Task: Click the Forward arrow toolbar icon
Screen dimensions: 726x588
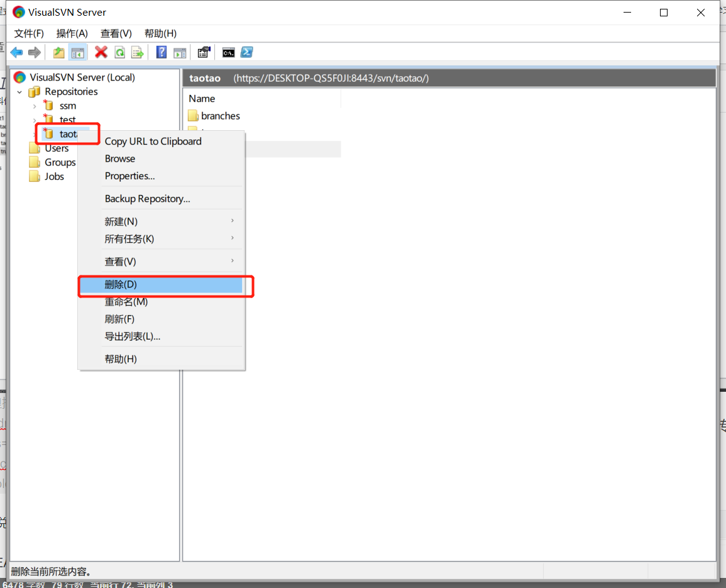Action: click(35, 52)
